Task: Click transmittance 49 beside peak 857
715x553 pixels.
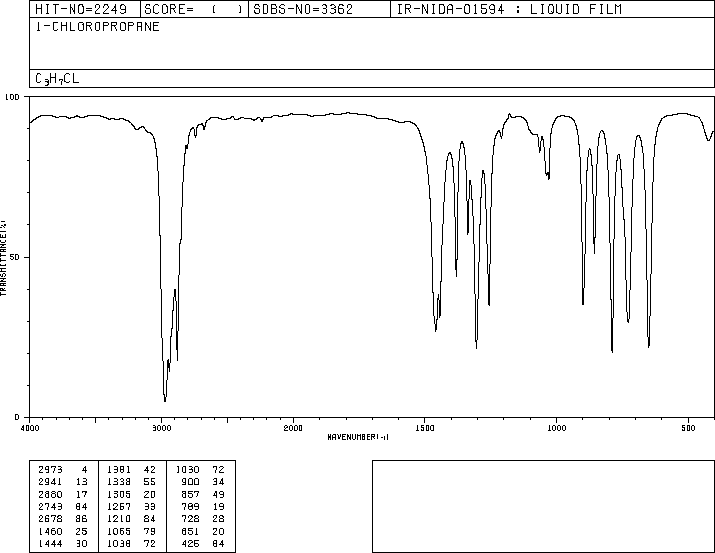Action: coord(219,494)
